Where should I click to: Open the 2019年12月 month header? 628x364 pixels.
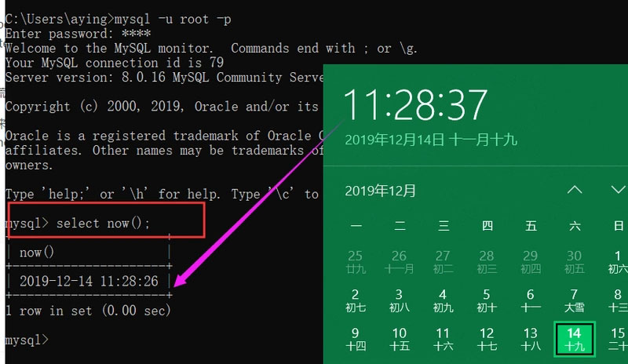coord(380,191)
